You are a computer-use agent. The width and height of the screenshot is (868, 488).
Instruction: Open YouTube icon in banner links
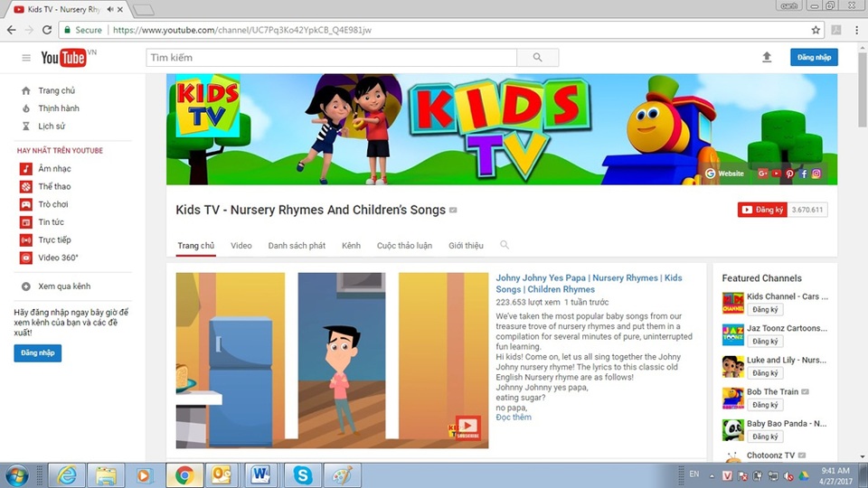point(776,174)
